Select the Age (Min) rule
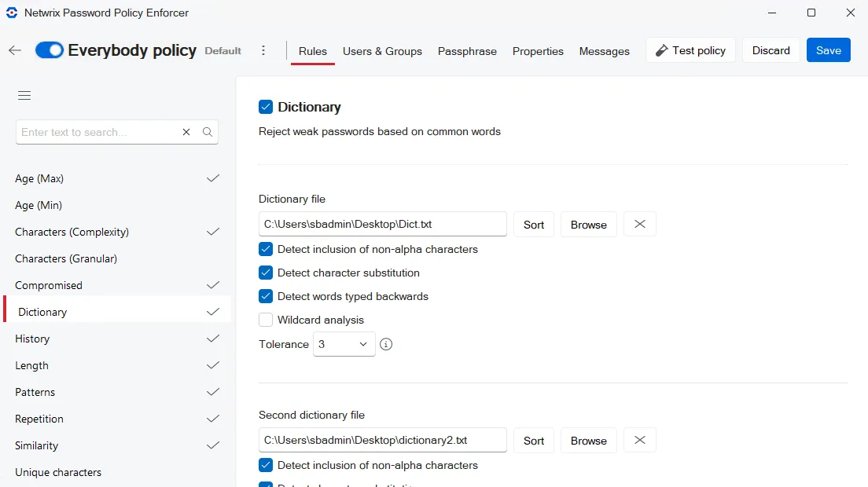This screenshot has height=487, width=868. [117, 205]
